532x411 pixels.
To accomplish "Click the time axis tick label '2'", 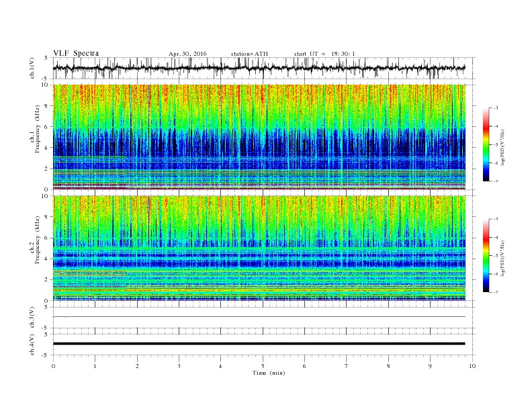I will (x=137, y=366).
